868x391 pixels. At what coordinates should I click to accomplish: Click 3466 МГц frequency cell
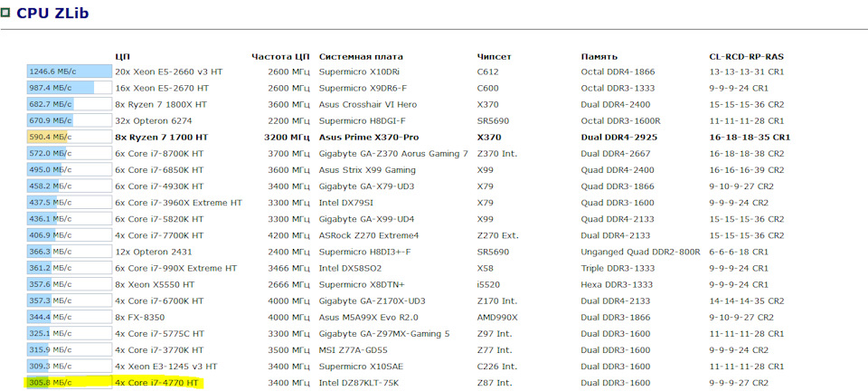tap(288, 268)
